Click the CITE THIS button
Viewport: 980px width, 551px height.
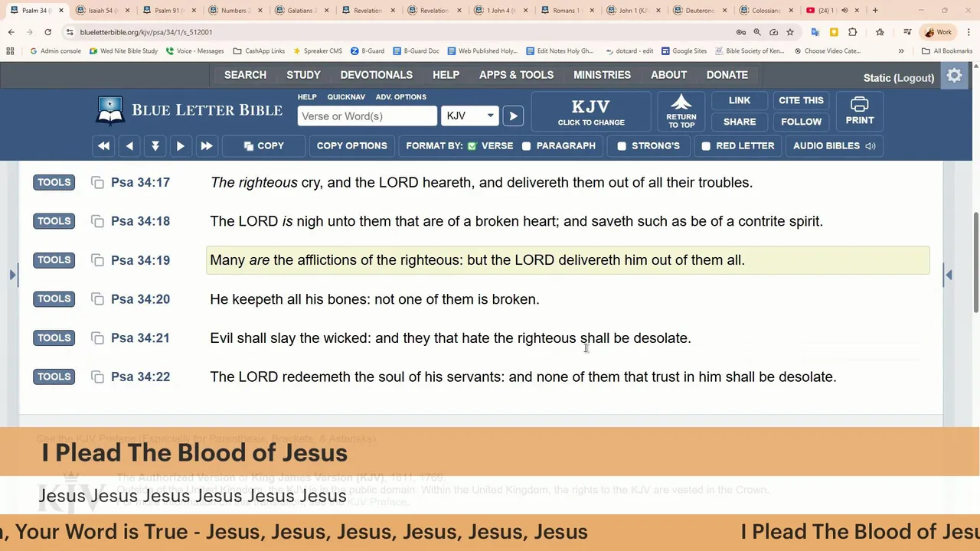pos(801,100)
